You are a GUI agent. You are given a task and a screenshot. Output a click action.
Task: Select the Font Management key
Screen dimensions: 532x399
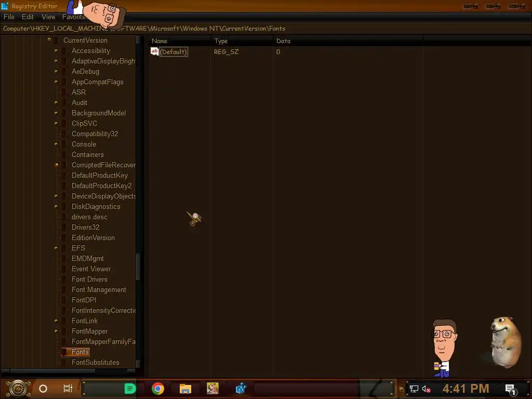pyautogui.click(x=99, y=290)
